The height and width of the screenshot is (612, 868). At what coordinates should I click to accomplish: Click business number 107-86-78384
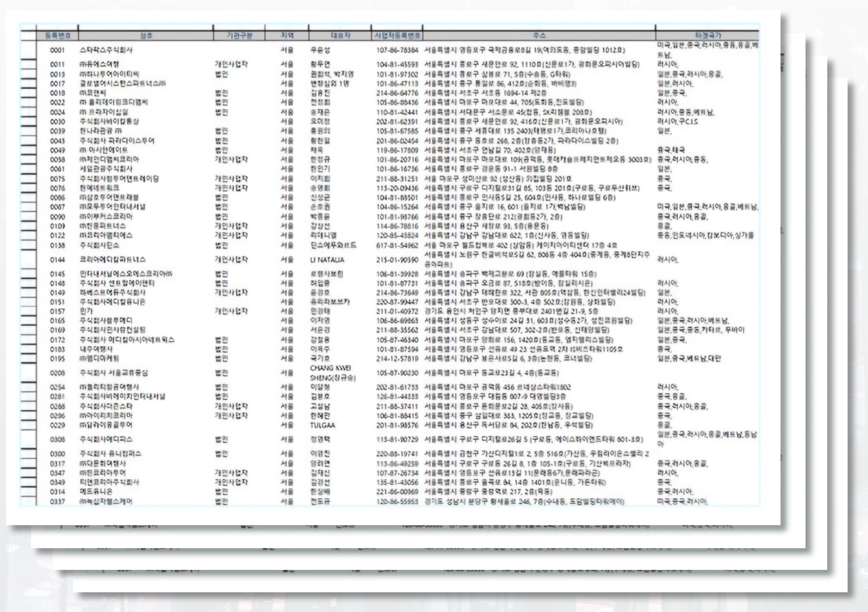pyautogui.click(x=397, y=50)
